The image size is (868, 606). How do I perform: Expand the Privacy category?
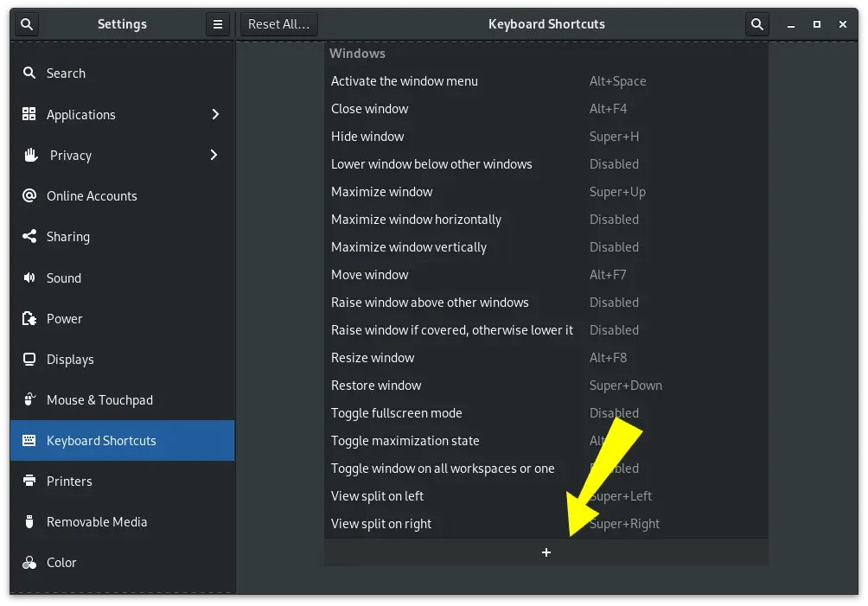coord(73,155)
